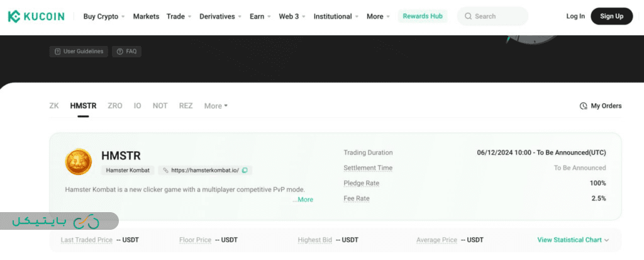Open the More menu in top navigation
Viewport: 644px width, 260px height.
378,16
